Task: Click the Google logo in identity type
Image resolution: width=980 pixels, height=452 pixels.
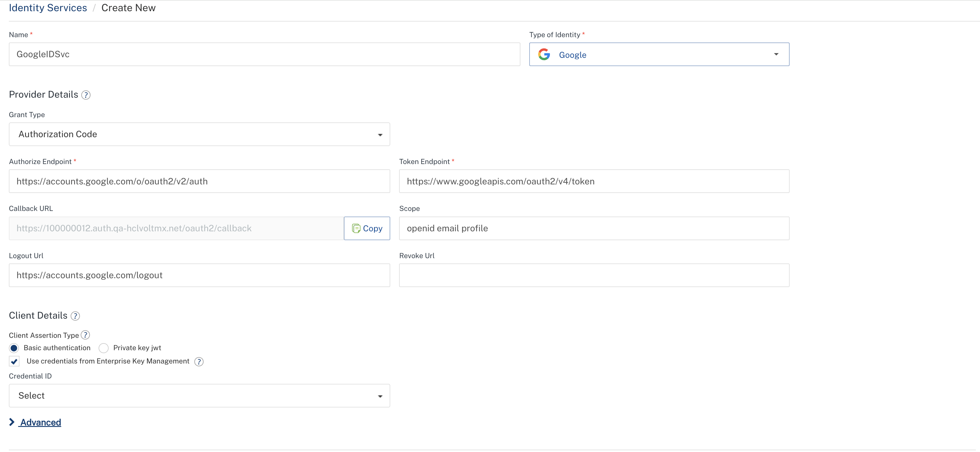Action: click(544, 55)
